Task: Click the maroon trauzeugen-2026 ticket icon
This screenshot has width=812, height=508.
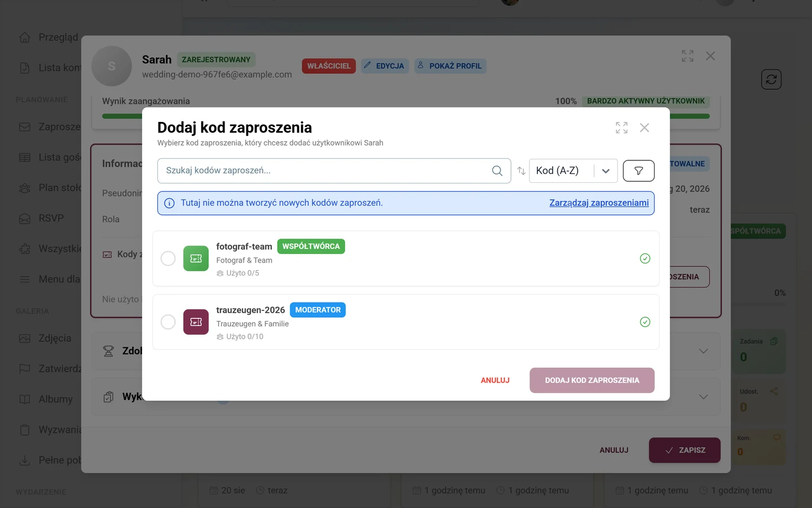Action: tap(196, 322)
